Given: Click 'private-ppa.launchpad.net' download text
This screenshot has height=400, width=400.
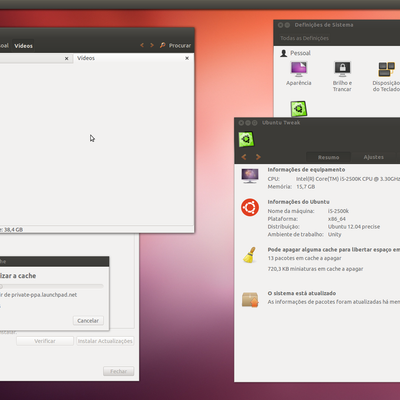Looking at the screenshot, I should pyautogui.click(x=44, y=295).
